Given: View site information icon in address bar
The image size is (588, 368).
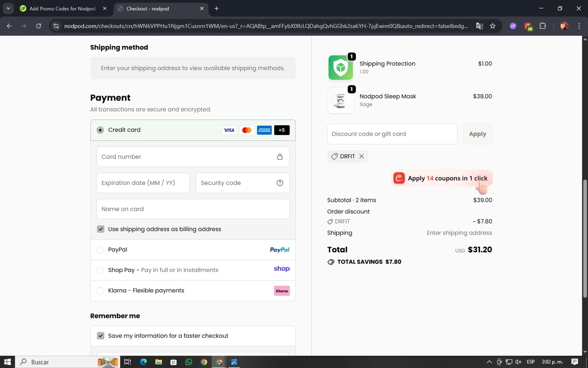Looking at the screenshot, I should coord(56,26).
